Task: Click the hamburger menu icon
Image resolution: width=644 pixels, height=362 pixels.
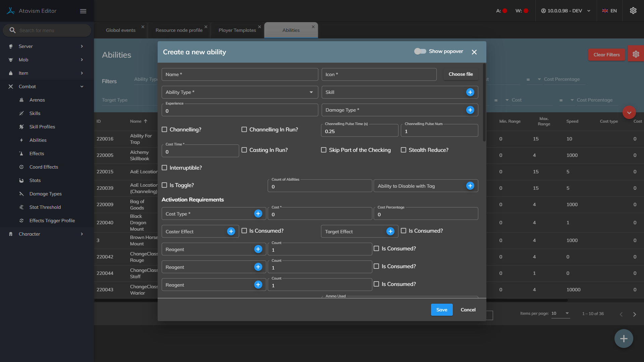Action: (x=83, y=11)
